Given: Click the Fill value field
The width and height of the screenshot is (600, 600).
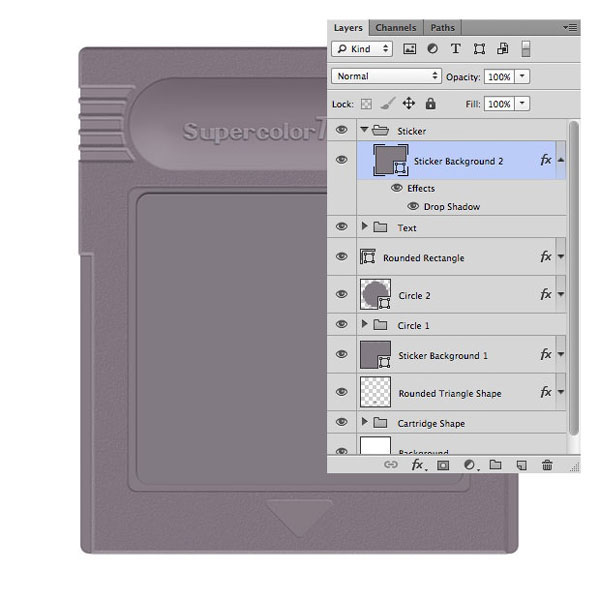Looking at the screenshot, I should 499,104.
